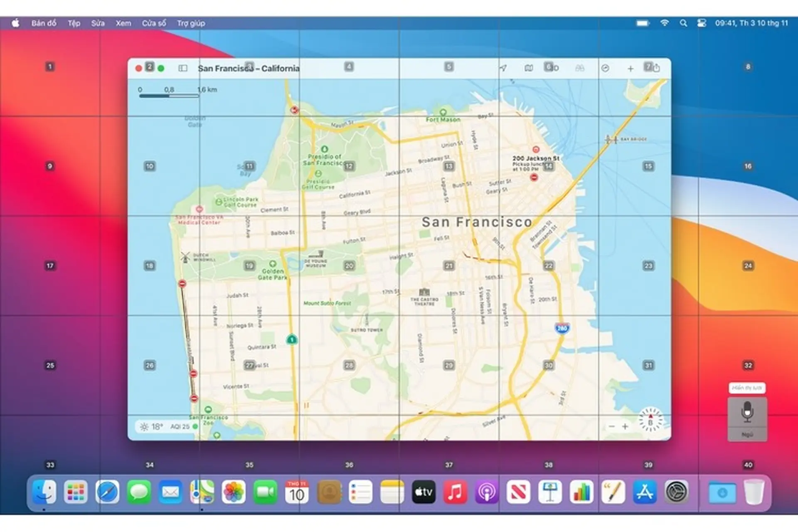Open the map mode chooser icon
The height and width of the screenshot is (532, 798).
pyautogui.click(x=529, y=68)
